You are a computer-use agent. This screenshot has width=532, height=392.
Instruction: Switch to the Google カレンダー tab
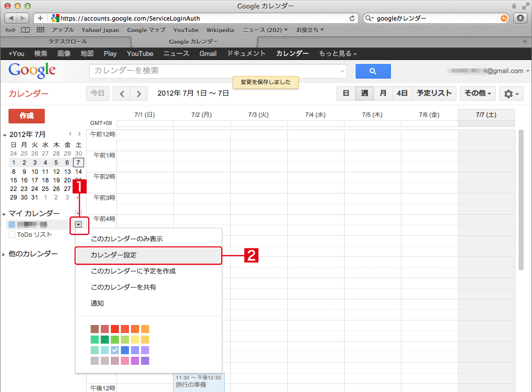(x=193, y=42)
